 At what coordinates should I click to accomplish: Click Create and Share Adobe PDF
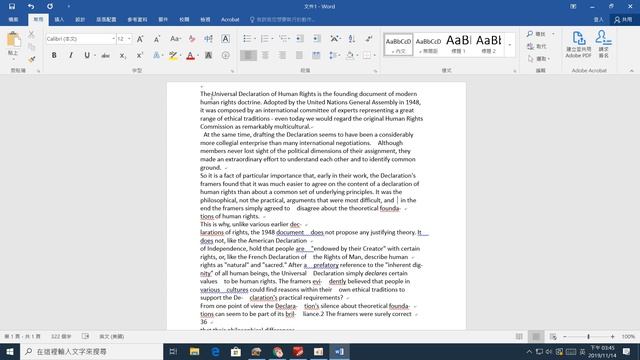tap(578, 44)
